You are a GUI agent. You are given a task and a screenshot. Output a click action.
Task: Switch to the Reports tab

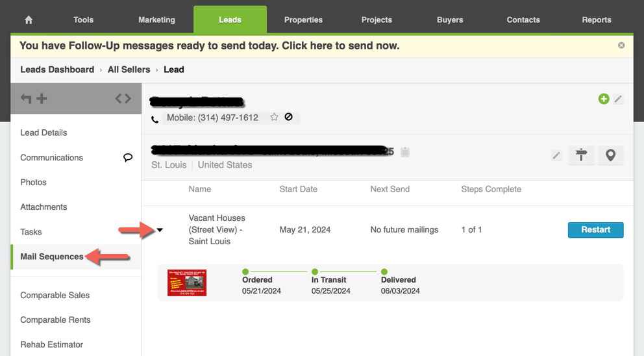pos(597,20)
